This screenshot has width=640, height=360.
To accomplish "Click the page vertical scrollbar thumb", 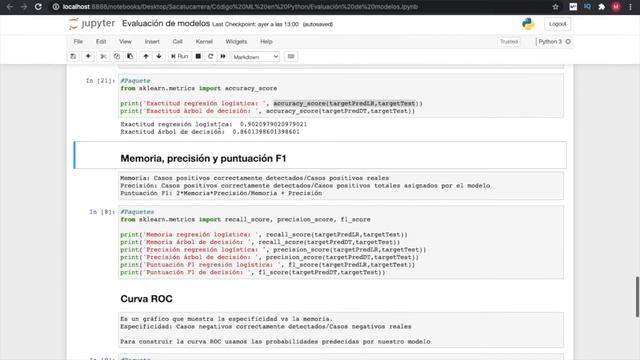I will [x=637, y=297].
